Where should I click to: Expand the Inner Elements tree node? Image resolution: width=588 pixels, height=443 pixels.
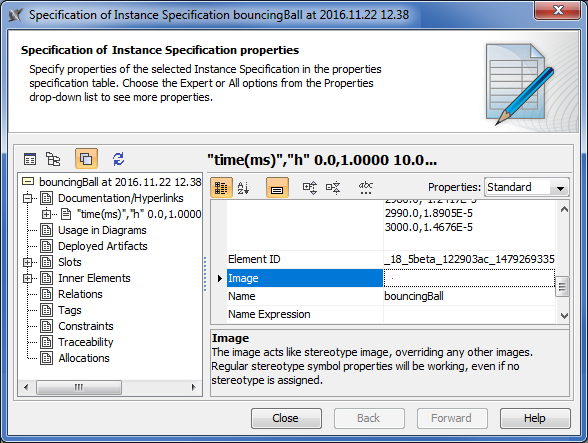27,278
